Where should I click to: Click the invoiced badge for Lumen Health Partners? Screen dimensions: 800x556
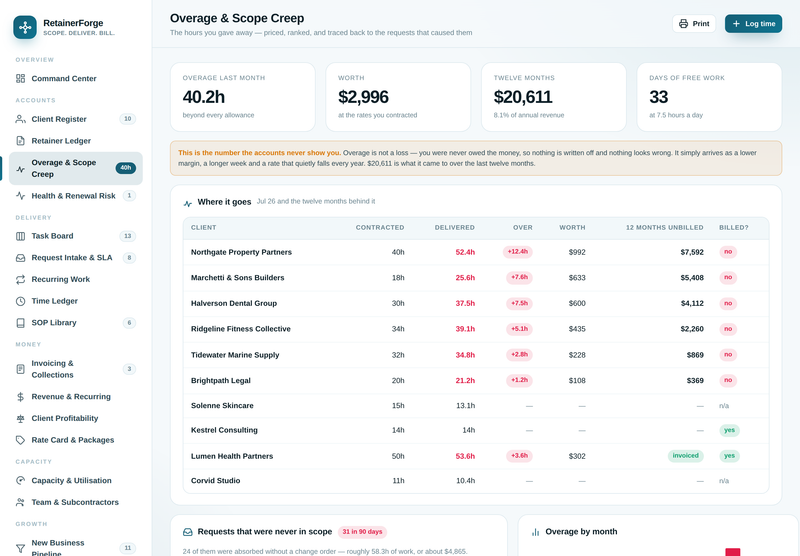click(x=685, y=456)
